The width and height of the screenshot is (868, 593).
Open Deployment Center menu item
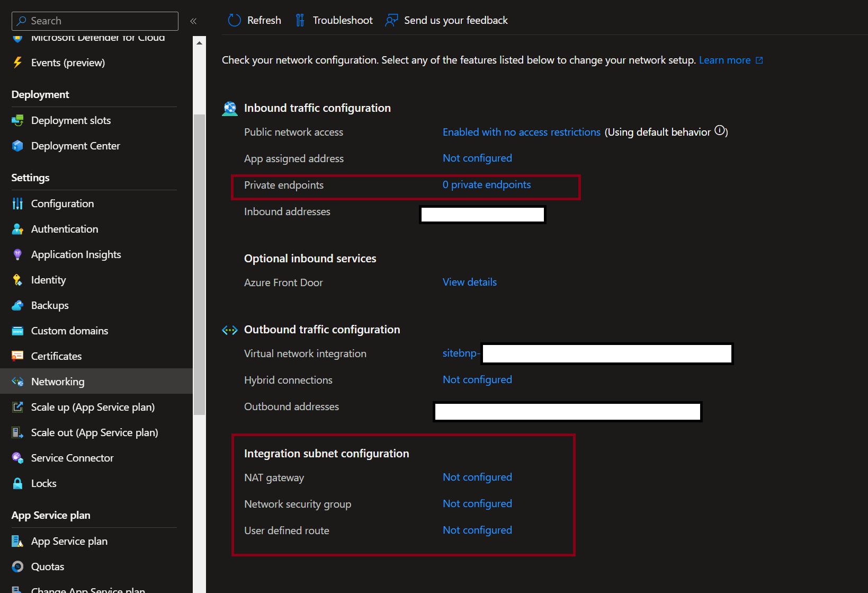tap(76, 146)
